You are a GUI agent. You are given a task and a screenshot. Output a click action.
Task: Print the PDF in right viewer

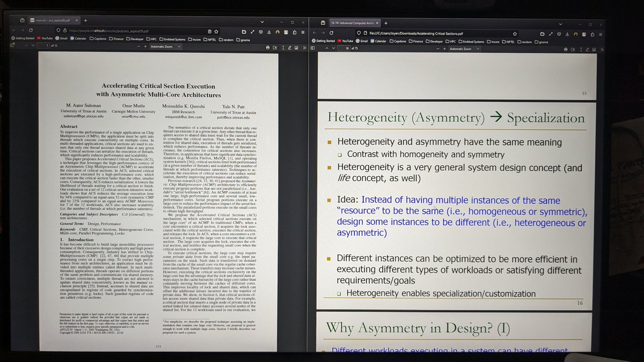point(565,49)
